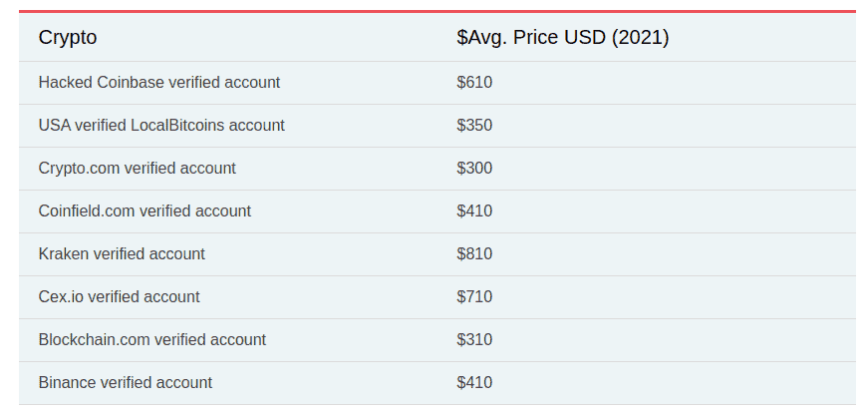Click the $610 price cell
Image resolution: width=868 pixels, height=417 pixels.
[474, 82]
